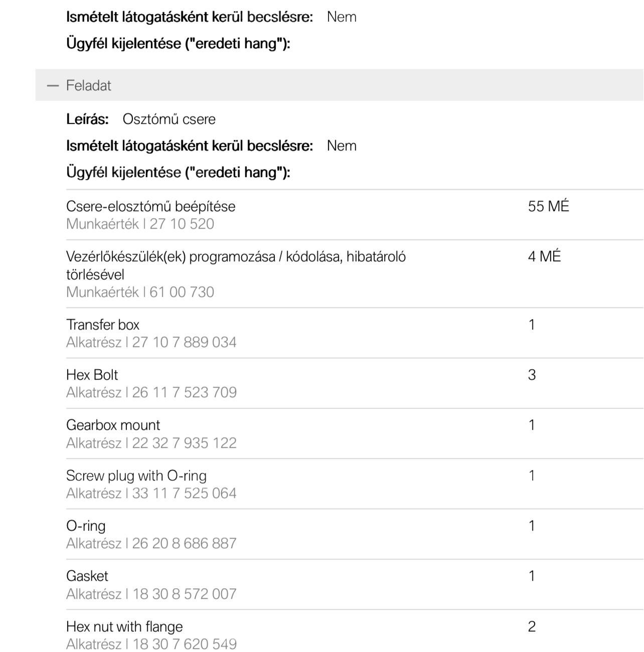Click the Feladat section header
Viewport: 644px width, 652px height.
(340, 85)
